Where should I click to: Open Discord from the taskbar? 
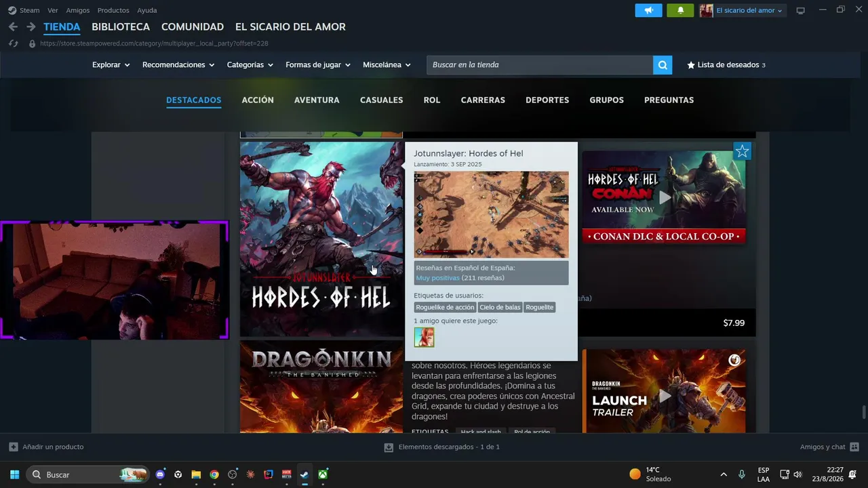pyautogui.click(x=160, y=474)
